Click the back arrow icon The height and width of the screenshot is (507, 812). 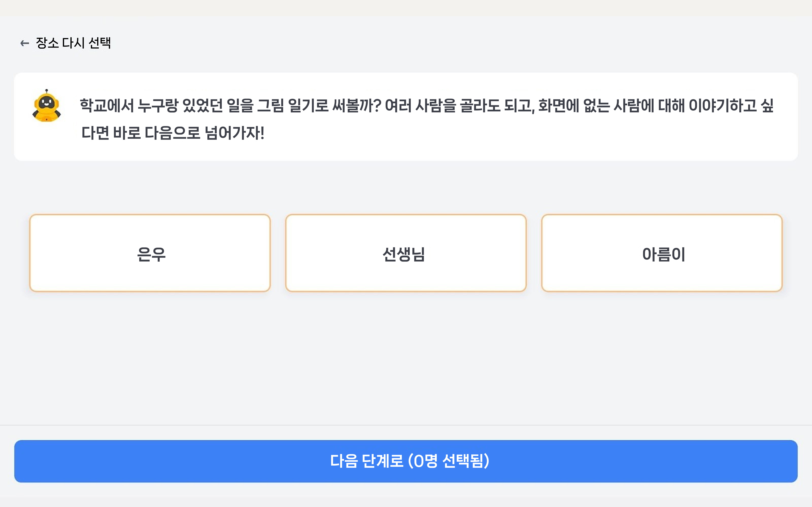(x=24, y=43)
